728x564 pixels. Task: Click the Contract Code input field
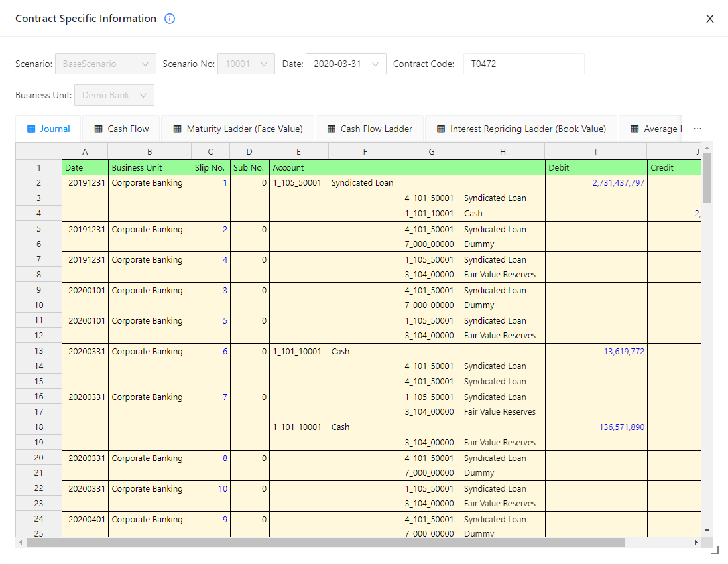(x=523, y=64)
